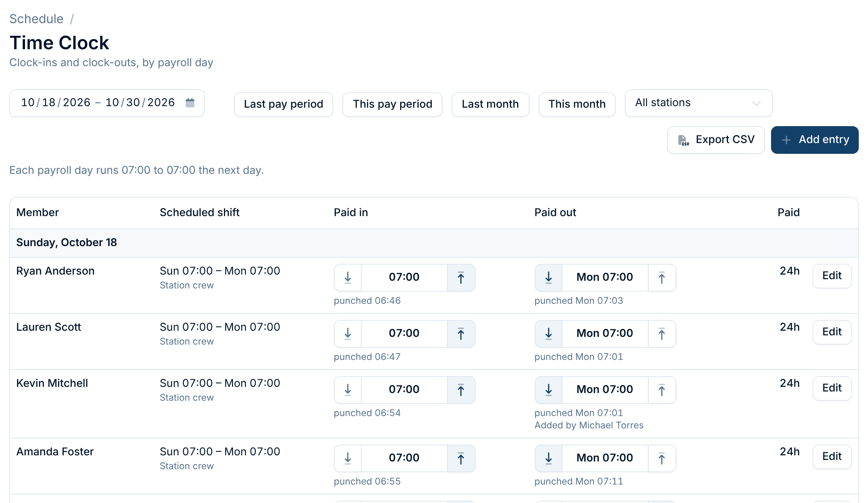Click the Member column header
868x503 pixels.
[38, 213]
